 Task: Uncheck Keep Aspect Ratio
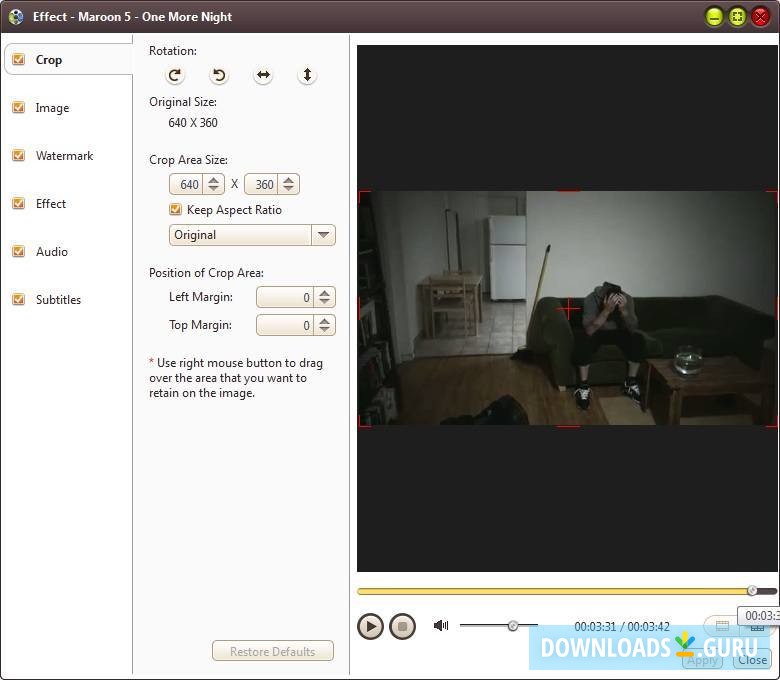coord(175,209)
